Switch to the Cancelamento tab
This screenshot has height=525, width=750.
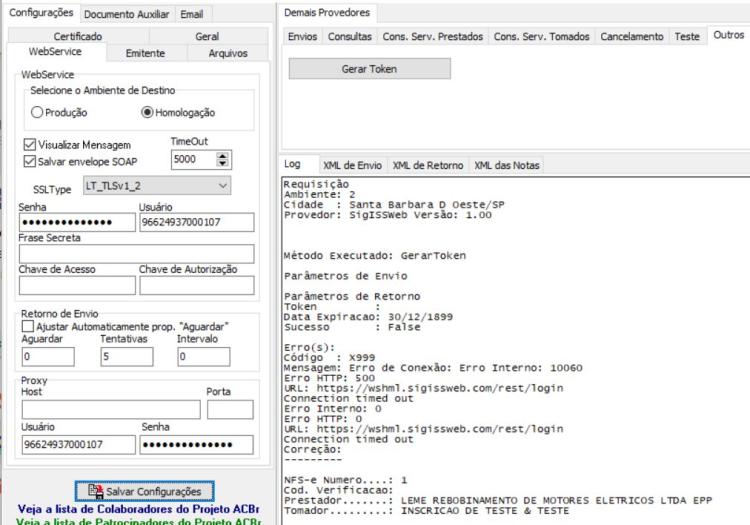click(x=632, y=36)
